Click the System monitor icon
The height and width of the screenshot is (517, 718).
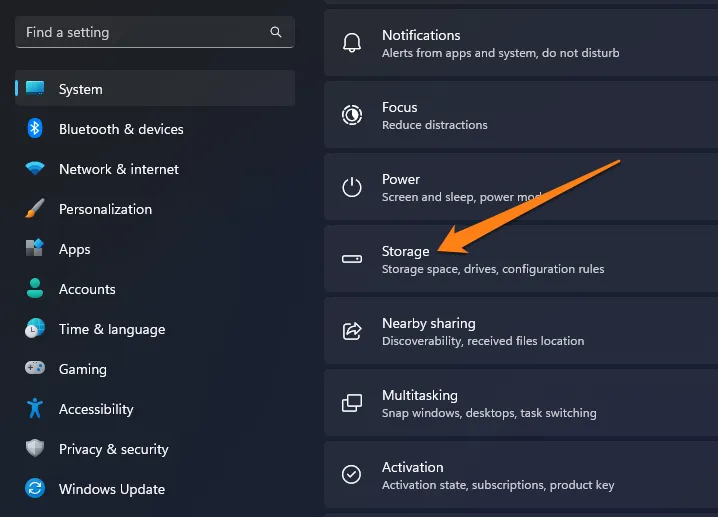click(x=35, y=88)
